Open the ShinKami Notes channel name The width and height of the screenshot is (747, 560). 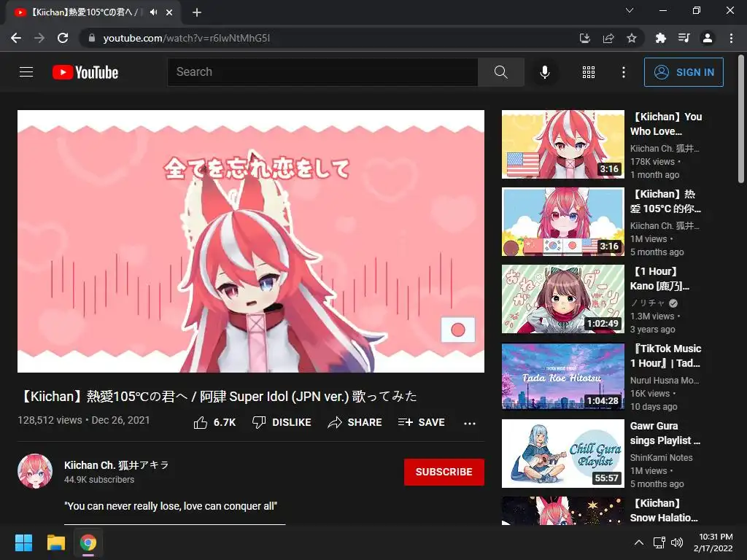click(661, 458)
